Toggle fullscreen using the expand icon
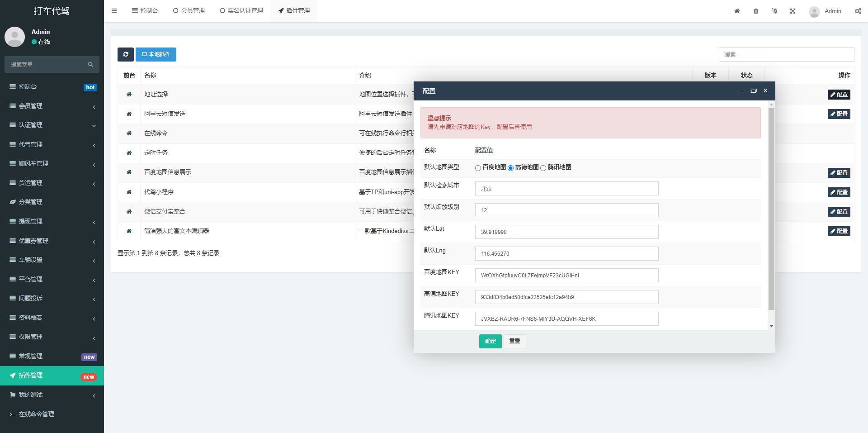Screen dimensions: 868x433 [x=793, y=11]
